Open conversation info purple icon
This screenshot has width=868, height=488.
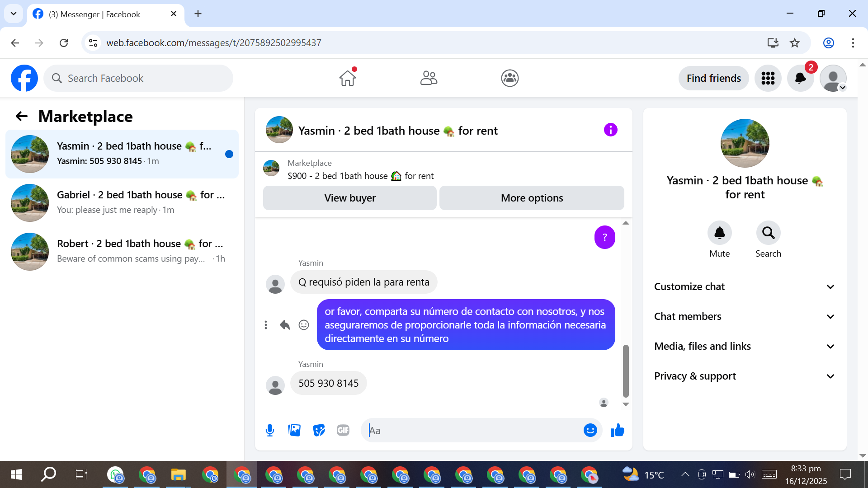tap(610, 130)
